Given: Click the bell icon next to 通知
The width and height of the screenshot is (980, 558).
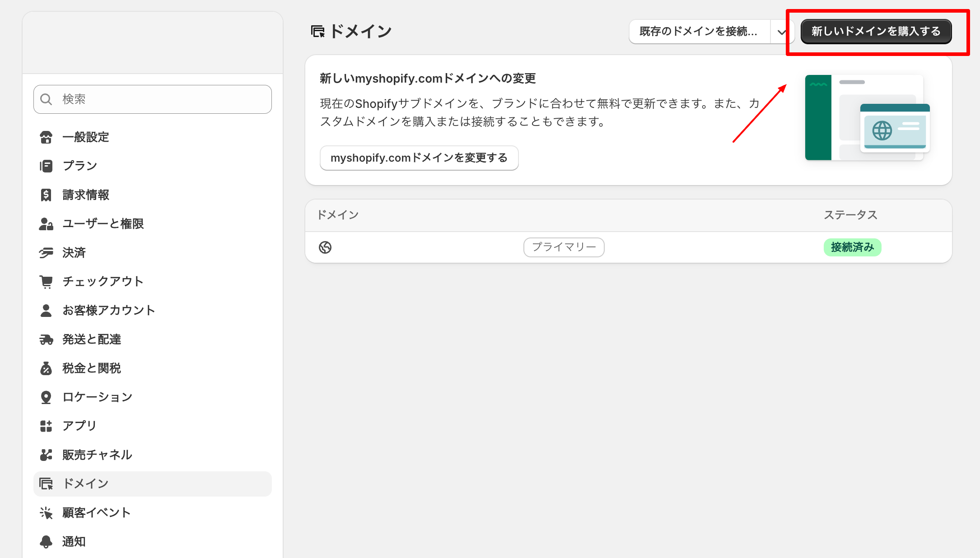Looking at the screenshot, I should (46, 542).
